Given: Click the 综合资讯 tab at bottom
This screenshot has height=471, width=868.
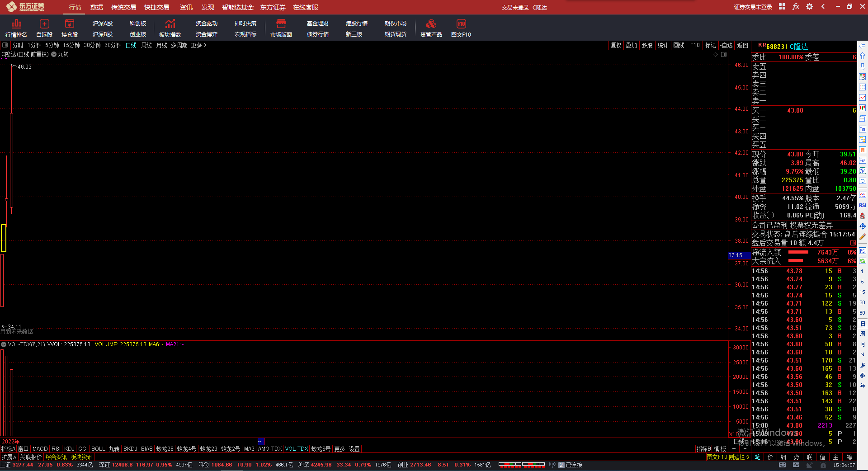Looking at the screenshot, I should (56, 457).
